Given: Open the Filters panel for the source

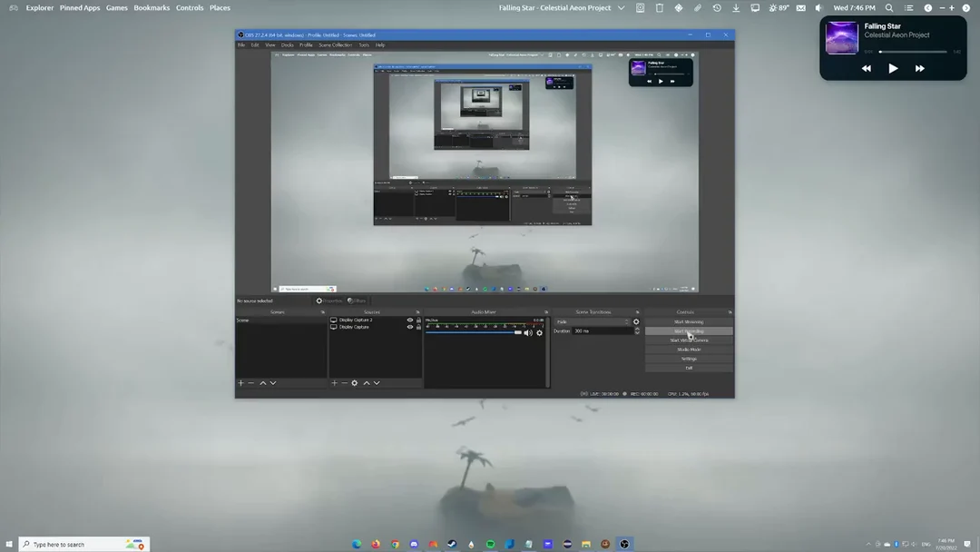Looking at the screenshot, I should point(356,301).
